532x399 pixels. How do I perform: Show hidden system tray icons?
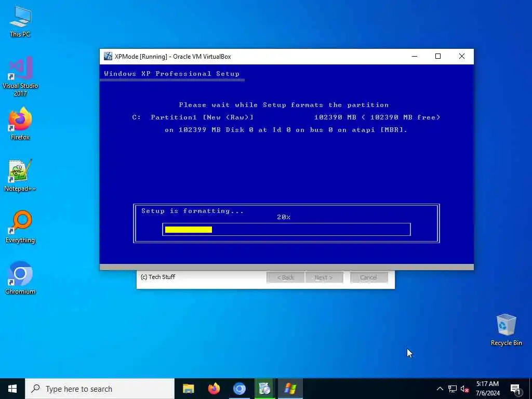pos(440,389)
